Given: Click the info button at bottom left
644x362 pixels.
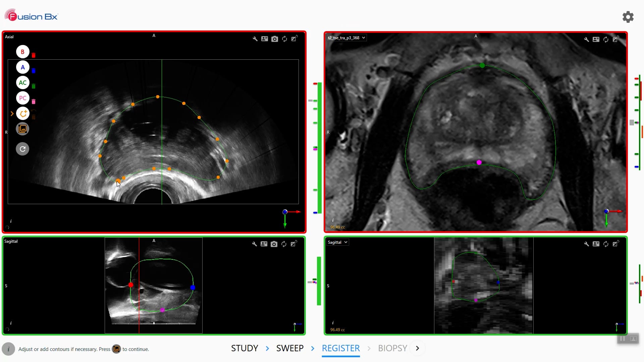Looking at the screenshot, I should point(8,349).
